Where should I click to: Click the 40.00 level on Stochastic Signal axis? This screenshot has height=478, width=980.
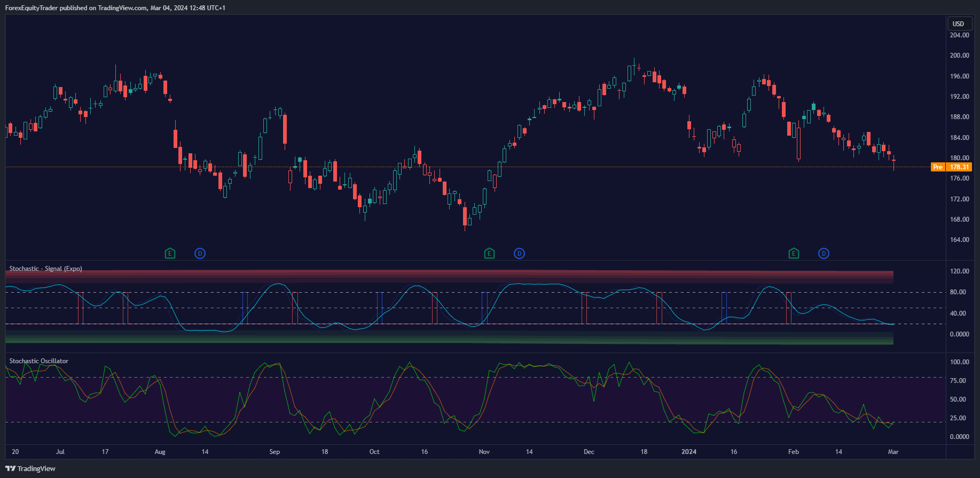click(x=958, y=314)
